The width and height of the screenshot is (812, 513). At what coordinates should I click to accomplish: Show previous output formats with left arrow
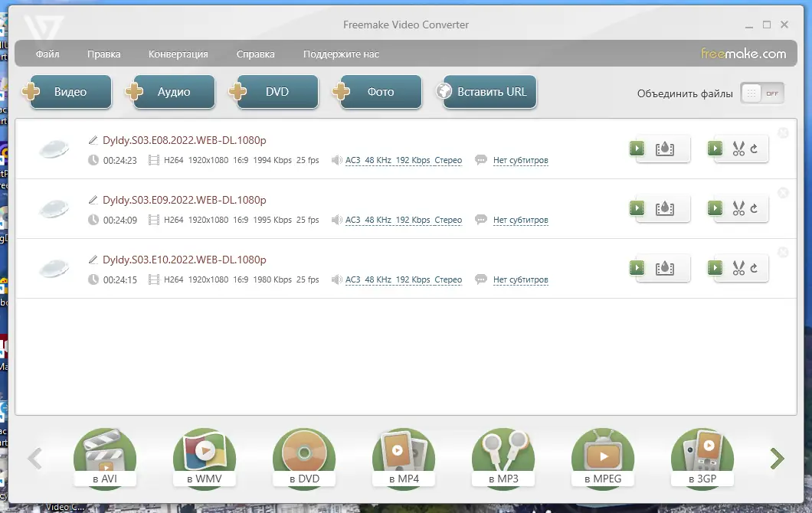click(34, 459)
